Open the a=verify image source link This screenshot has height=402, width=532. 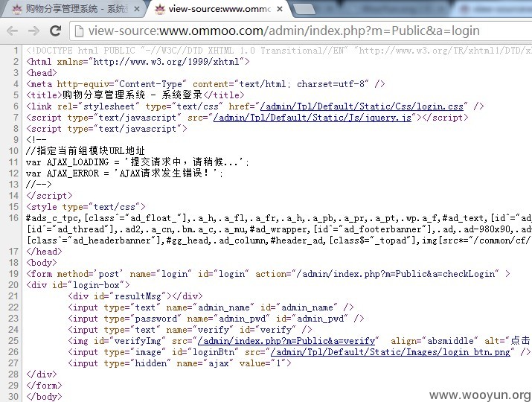[286, 340]
